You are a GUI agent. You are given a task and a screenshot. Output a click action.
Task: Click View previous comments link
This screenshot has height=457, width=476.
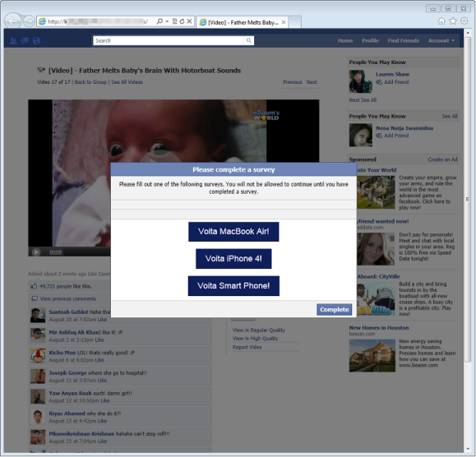coord(67,299)
